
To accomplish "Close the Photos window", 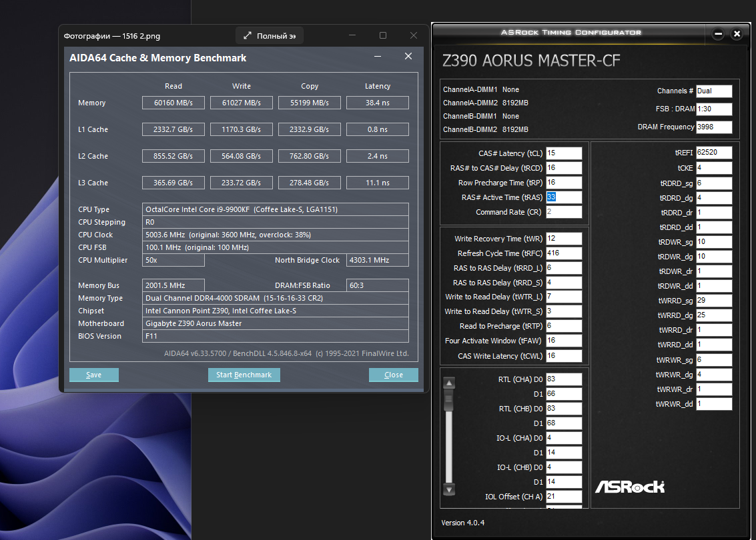I will click(x=414, y=35).
